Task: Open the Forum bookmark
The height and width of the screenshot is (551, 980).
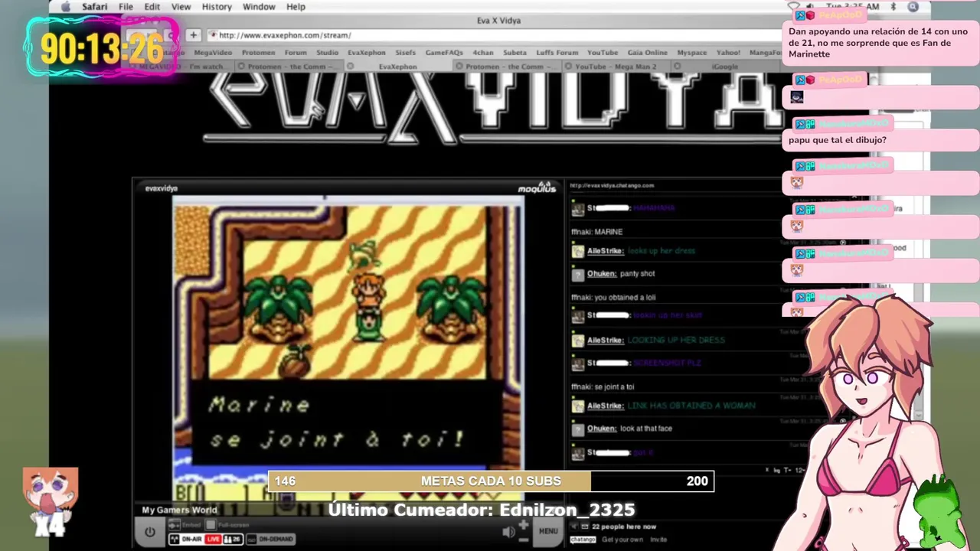Action: click(296, 53)
